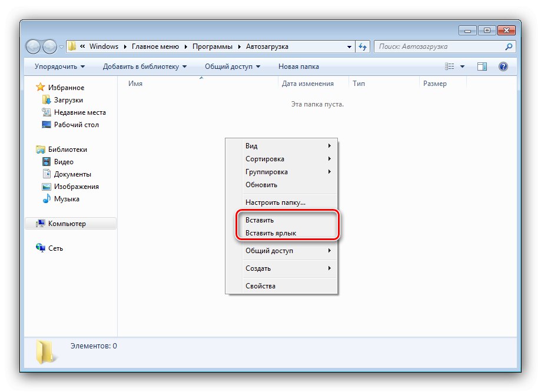
Task: Open the Help question mark icon
Action: pyautogui.click(x=503, y=67)
